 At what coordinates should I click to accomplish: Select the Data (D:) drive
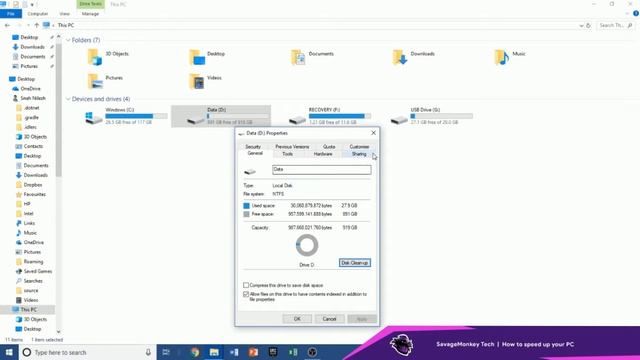point(221,116)
